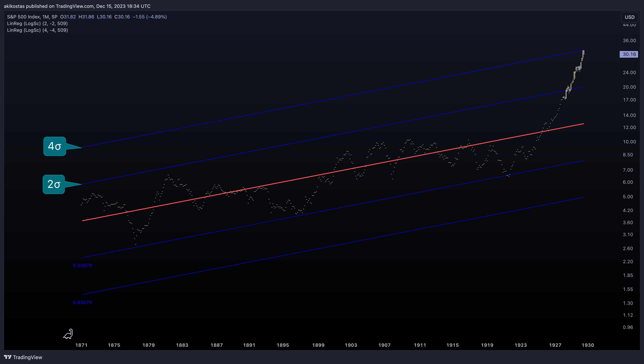The height and width of the screenshot is (364, 644).
Task: Click the LinReg (LogSc) (2, -2, 509) legend
Action: click(37, 24)
